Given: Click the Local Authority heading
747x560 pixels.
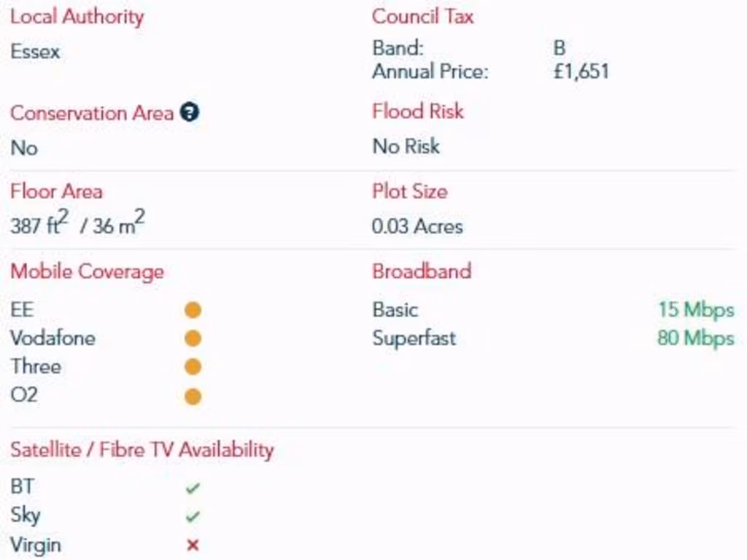Looking at the screenshot, I should click(x=77, y=17).
